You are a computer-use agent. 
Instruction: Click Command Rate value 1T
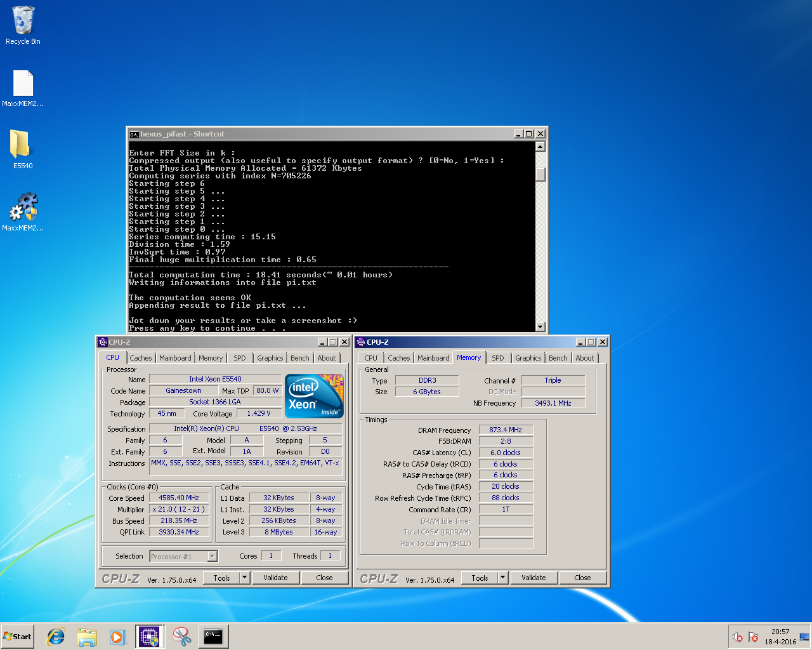(506, 510)
